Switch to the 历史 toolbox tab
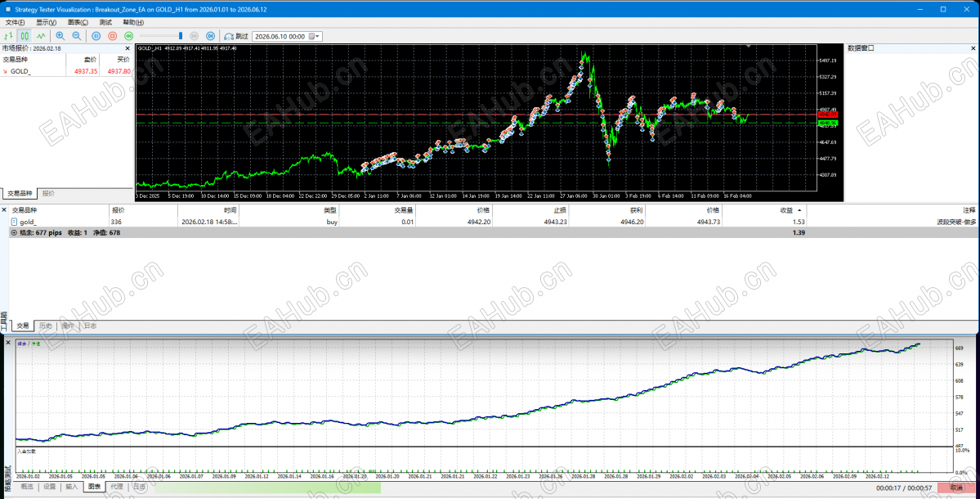 click(x=45, y=326)
